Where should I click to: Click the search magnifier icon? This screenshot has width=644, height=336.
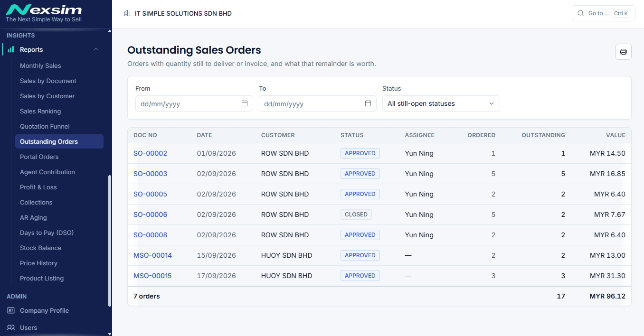(x=580, y=13)
